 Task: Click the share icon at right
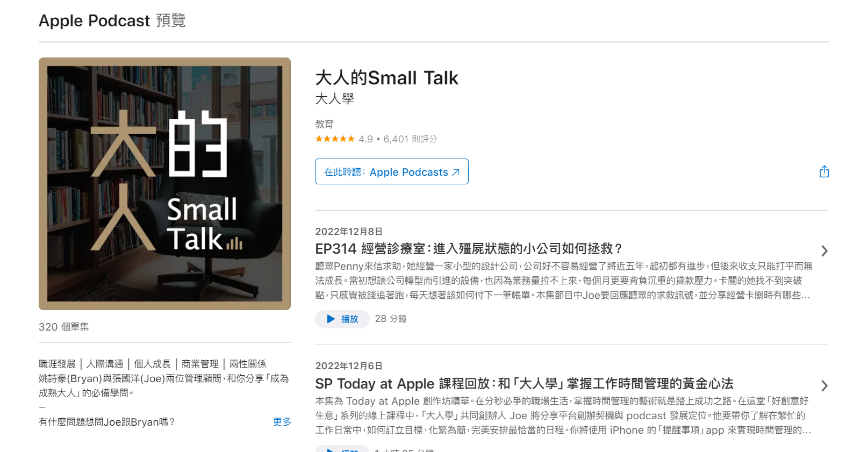[824, 171]
